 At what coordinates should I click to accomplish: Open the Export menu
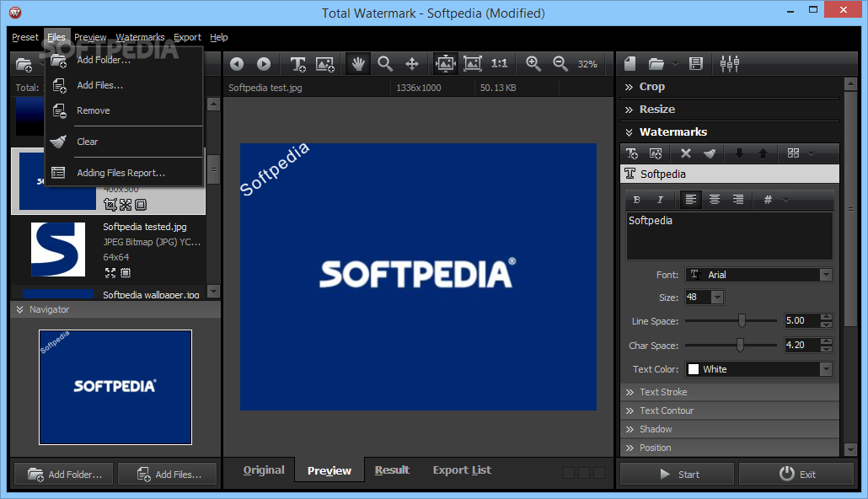(187, 37)
